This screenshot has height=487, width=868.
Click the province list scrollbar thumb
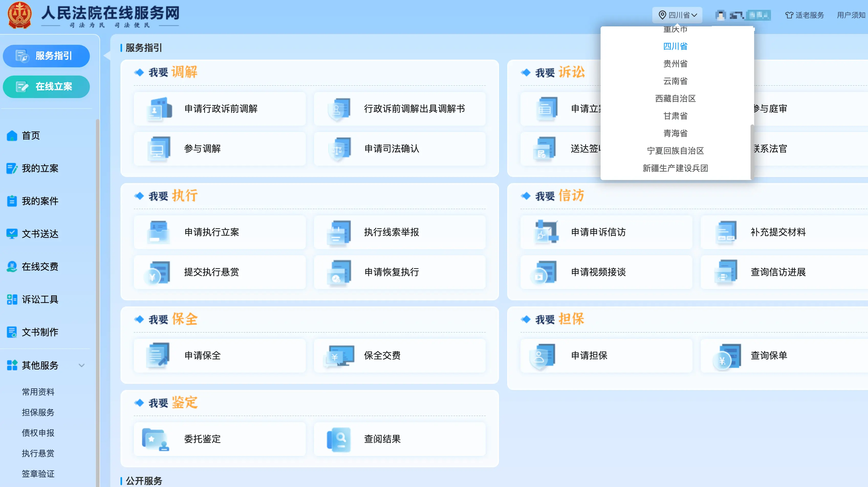752,152
